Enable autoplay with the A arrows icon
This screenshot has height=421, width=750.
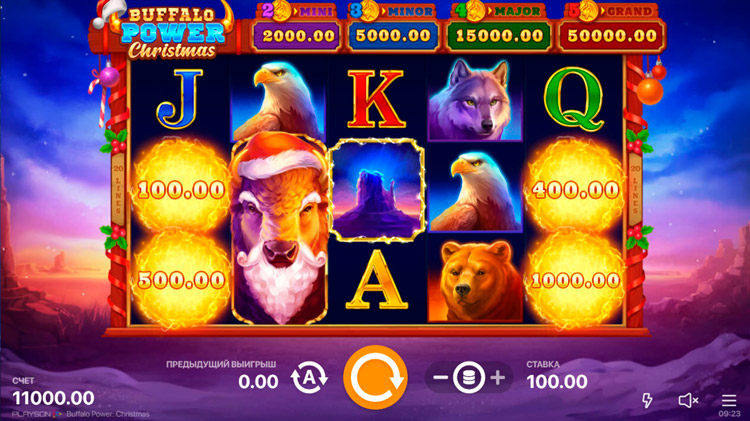pos(309,378)
